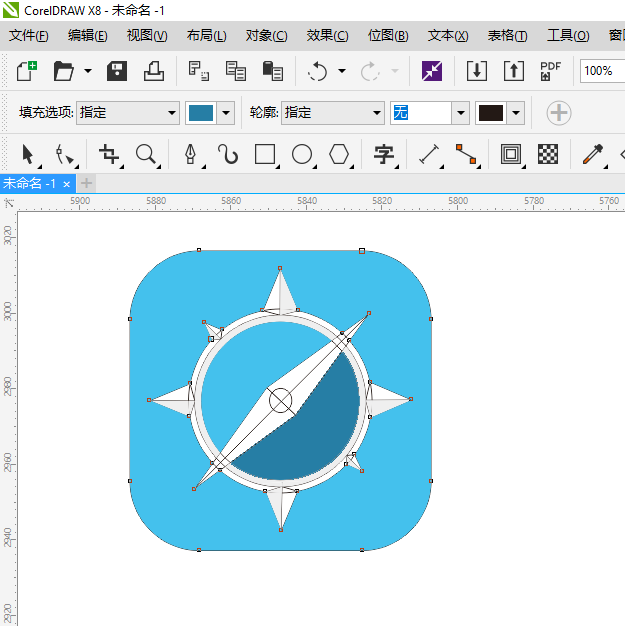Print the document using the printer icon

[154, 71]
